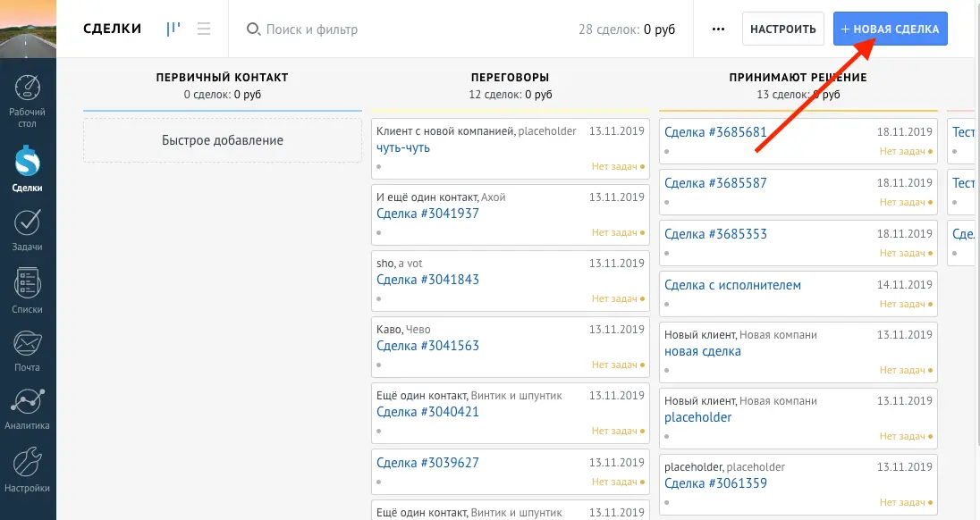Create a deal with НОВАЯ СДЕЛКА
The width and height of the screenshot is (980, 520).
tap(890, 29)
